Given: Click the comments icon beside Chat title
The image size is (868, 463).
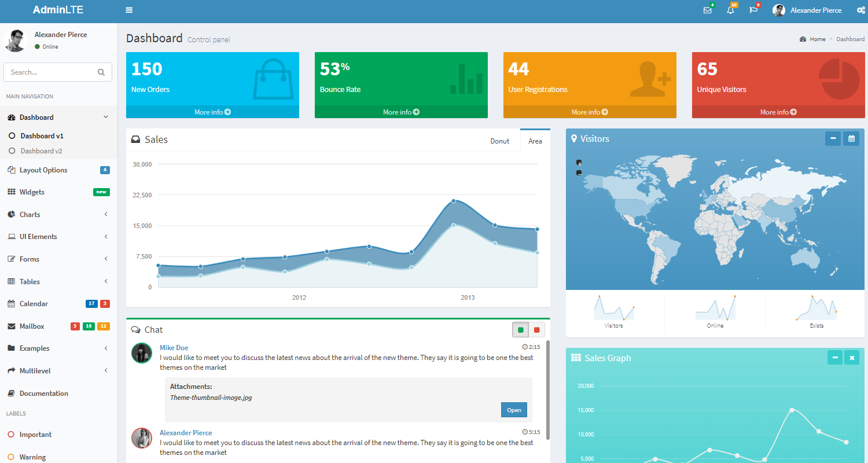Looking at the screenshot, I should [136, 330].
